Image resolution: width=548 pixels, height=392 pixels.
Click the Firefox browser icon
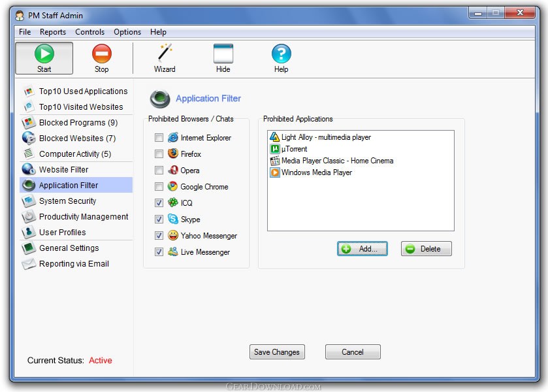coord(172,154)
